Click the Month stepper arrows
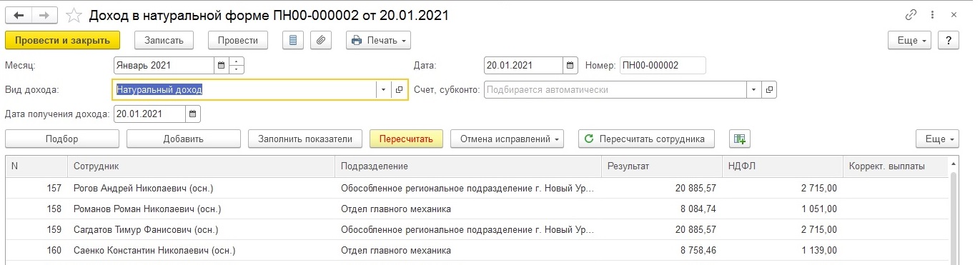980x265 pixels. coord(237,65)
